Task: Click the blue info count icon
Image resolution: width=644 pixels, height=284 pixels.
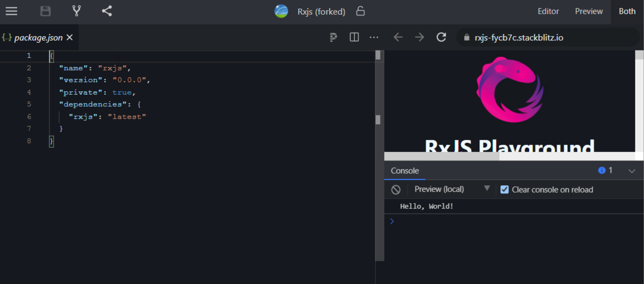Action: point(601,170)
